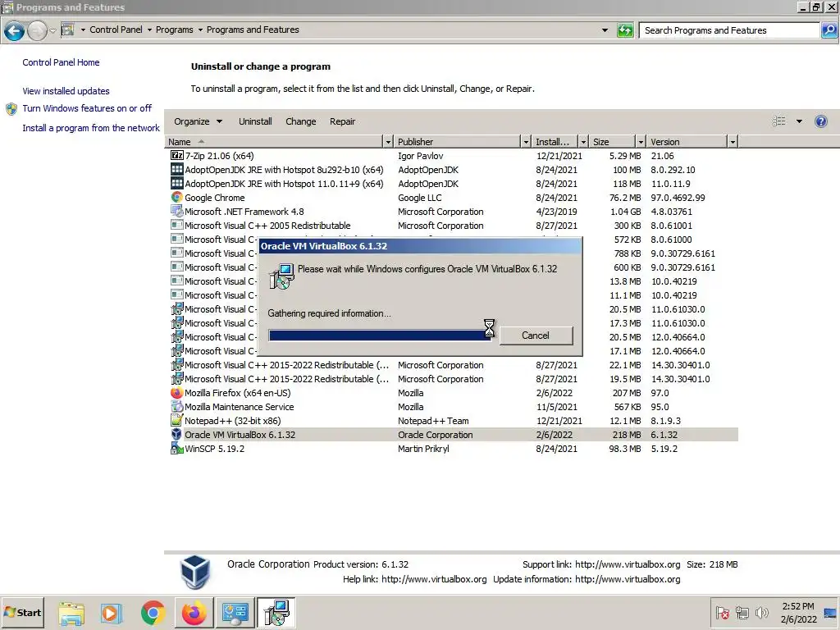The image size is (840, 630).
Task: Click the VirtualBox dialog progress bar
Action: [380, 336]
